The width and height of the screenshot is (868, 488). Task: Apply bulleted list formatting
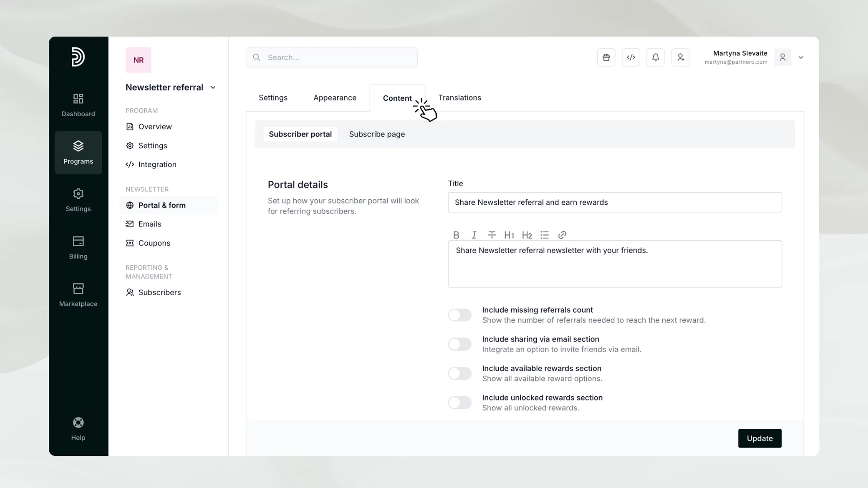[544, 235]
